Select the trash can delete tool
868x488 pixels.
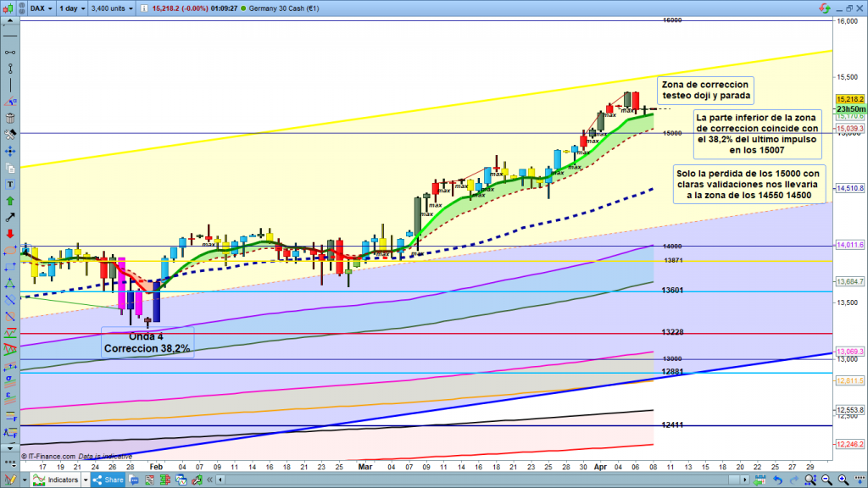(10, 119)
